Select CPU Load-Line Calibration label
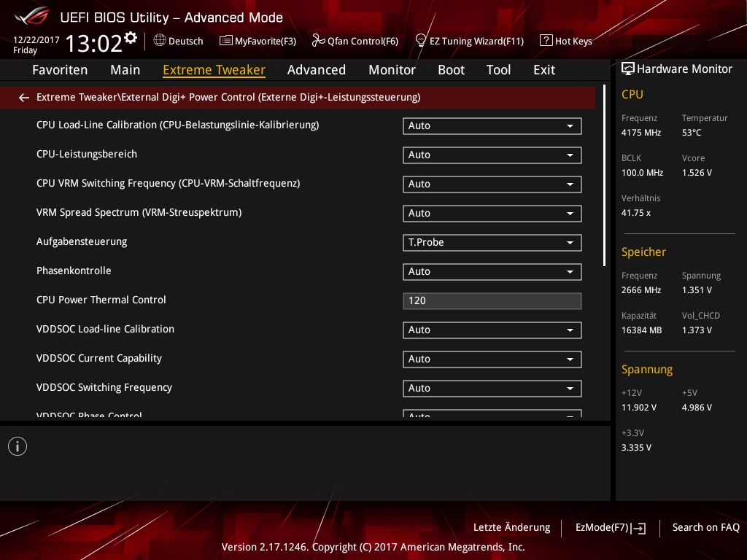This screenshot has height=560, width=747. (x=178, y=125)
